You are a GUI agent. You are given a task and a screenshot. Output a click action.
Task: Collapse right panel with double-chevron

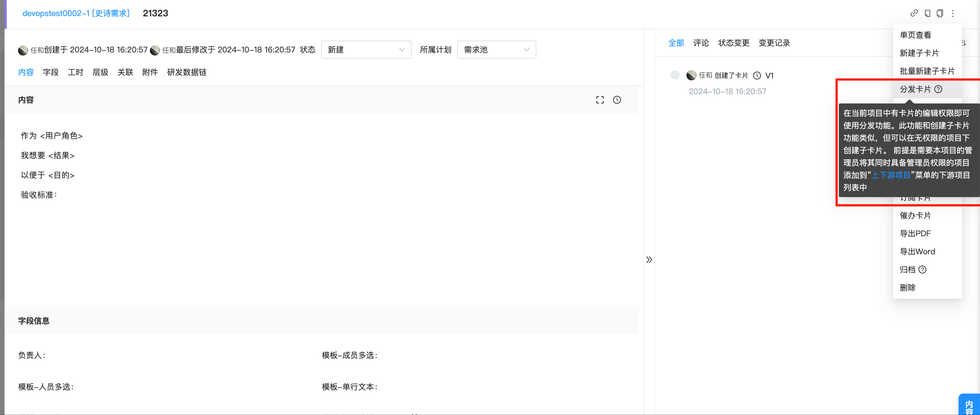[649, 260]
